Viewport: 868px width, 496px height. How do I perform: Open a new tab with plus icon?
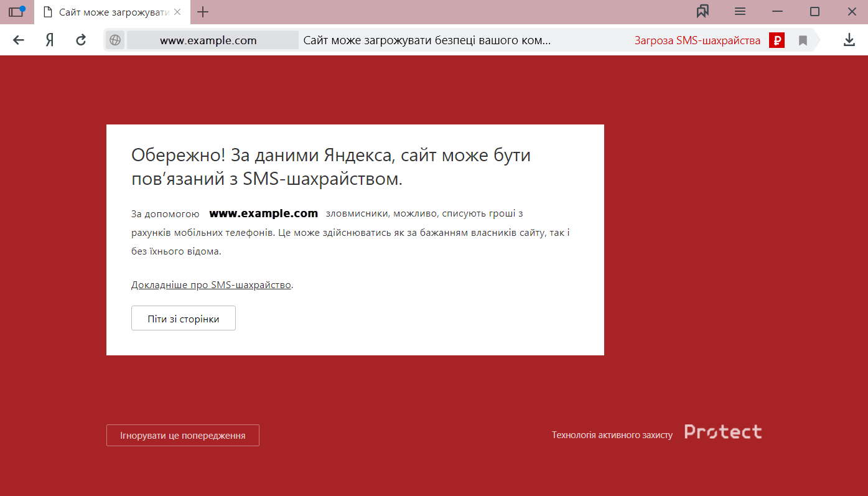(x=203, y=12)
